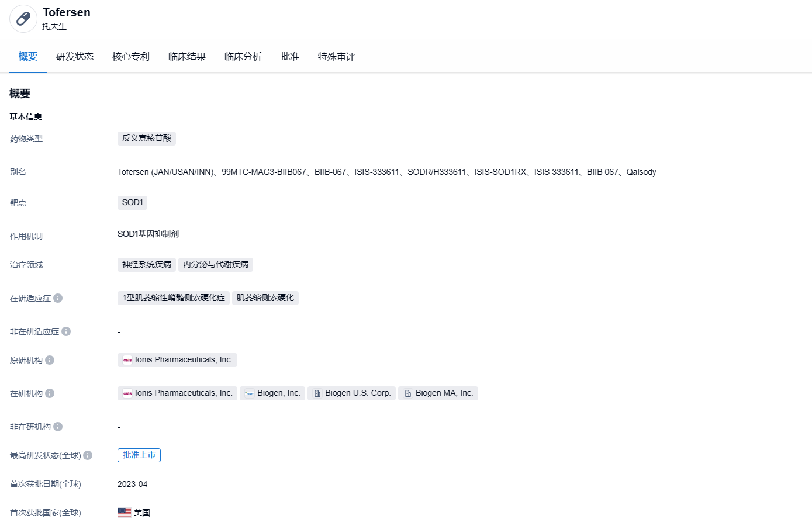This screenshot has width=812, height=519.
Task: Open the 临床结果 tab
Action: point(187,57)
